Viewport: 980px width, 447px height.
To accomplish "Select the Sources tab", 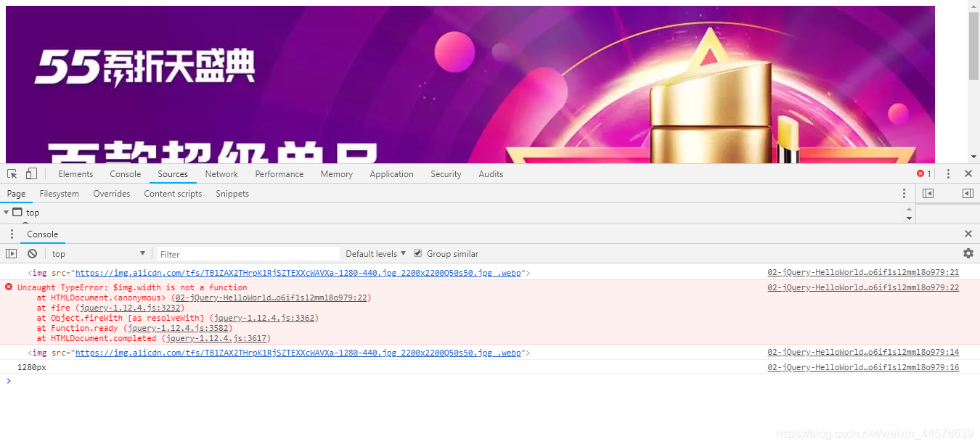I will [x=173, y=174].
